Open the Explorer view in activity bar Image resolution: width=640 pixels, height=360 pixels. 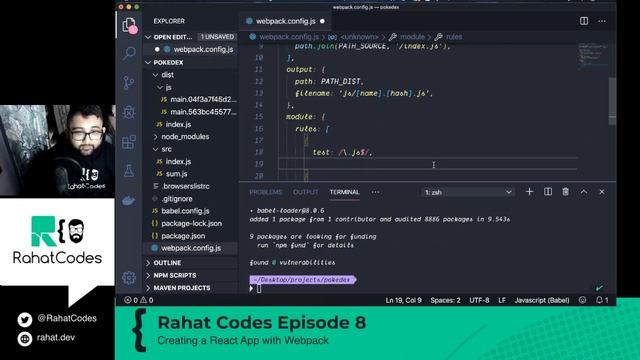129,25
